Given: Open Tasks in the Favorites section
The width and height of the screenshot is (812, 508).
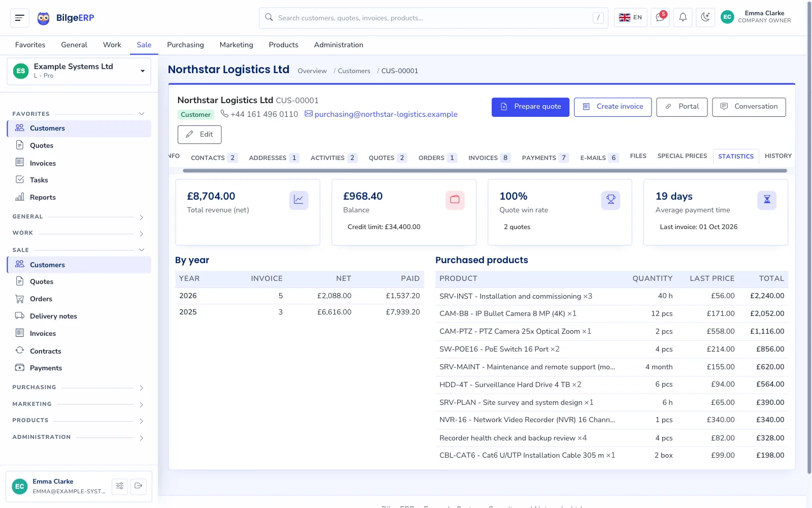Looking at the screenshot, I should 79,180.
